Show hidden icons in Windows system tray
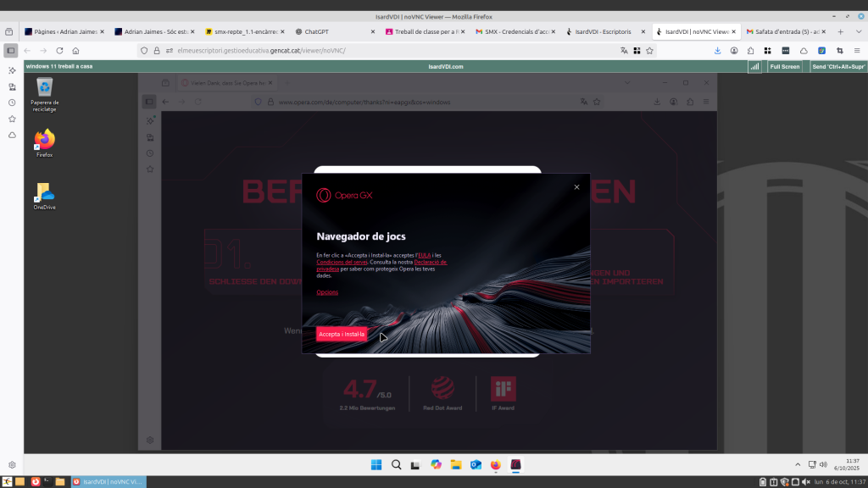 coord(796,464)
